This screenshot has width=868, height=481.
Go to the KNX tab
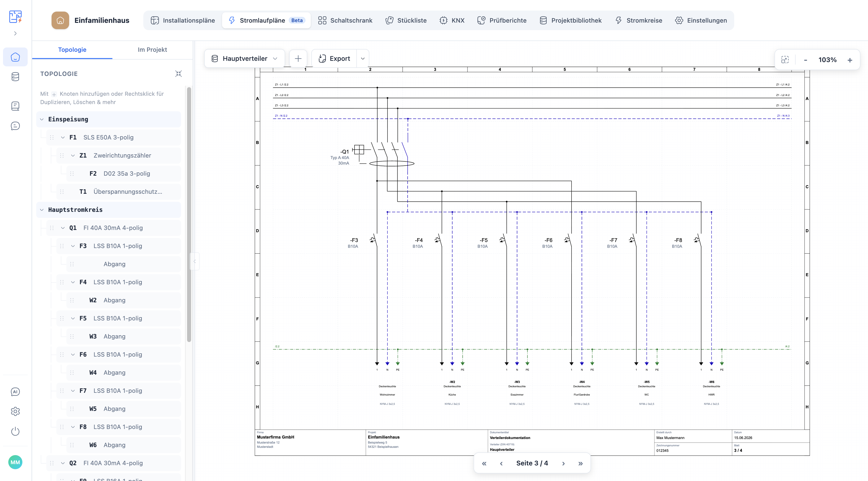click(452, 20)
